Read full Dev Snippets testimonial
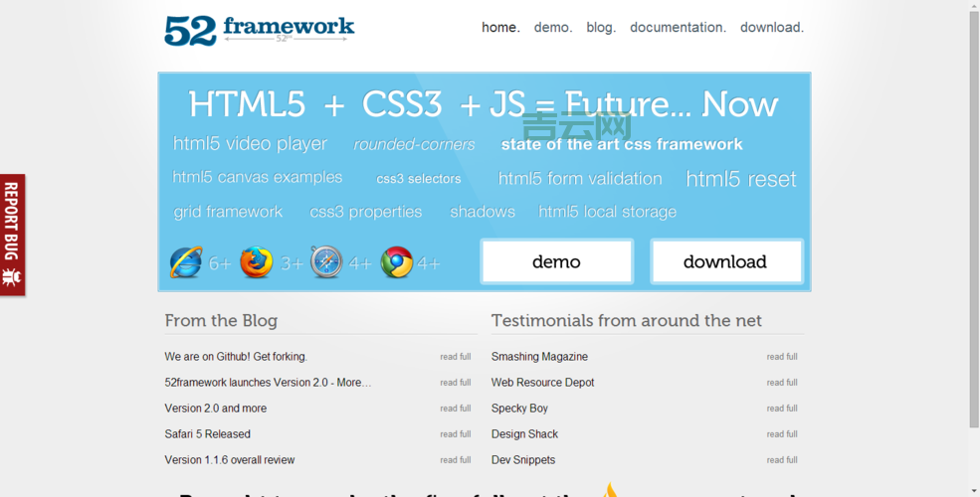Image resolution: width=980 pixels, height=497 pixels. (x=781, y=460)
